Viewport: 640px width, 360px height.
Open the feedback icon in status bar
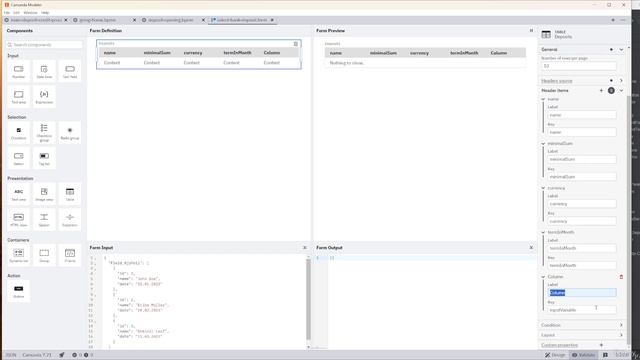point(605,355)
